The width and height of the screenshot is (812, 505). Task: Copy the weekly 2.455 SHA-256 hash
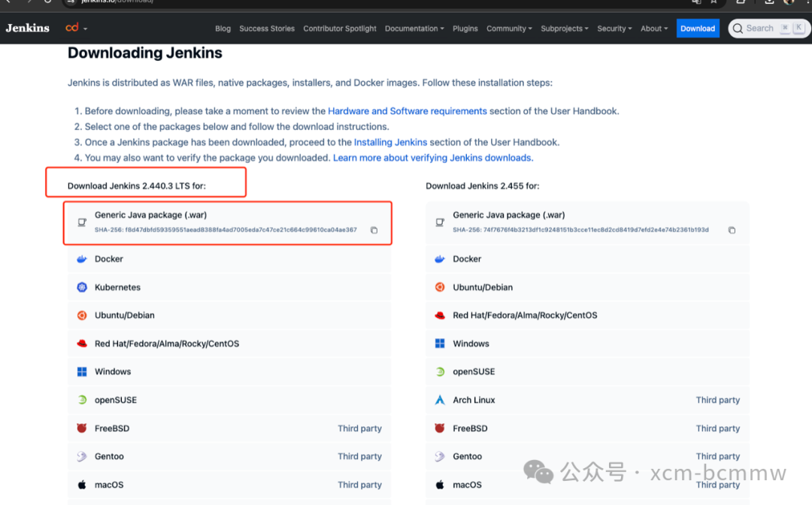pos(732,230)
